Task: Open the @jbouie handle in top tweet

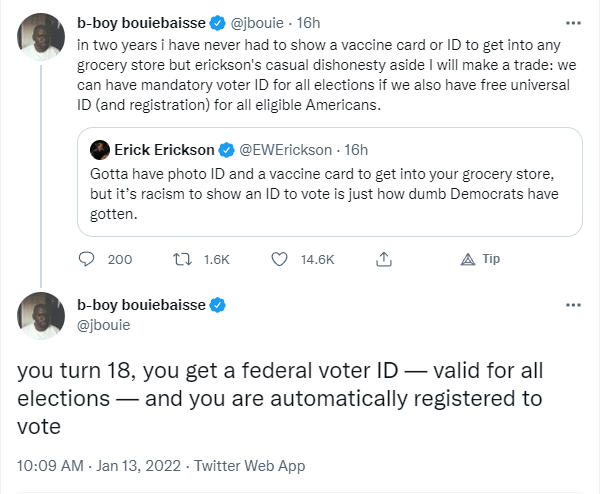Action: click(x=257, y=23)
